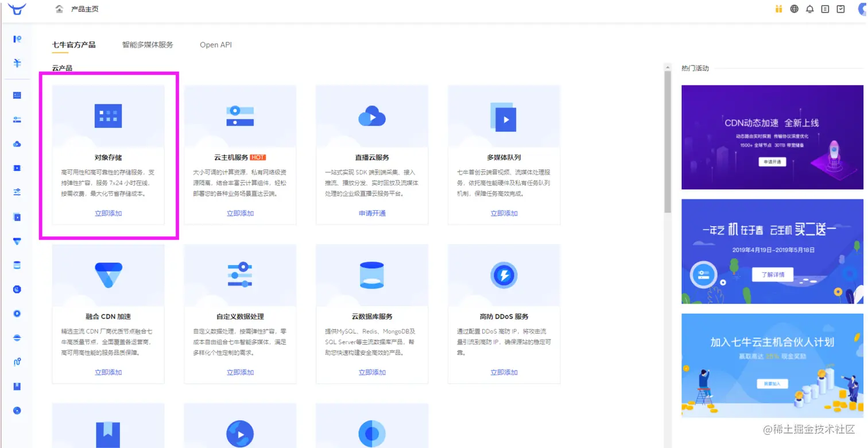Click the 高防 DDoS 服务 lightning shield icon
Screen dimensions: 868x448
point(504,275)
